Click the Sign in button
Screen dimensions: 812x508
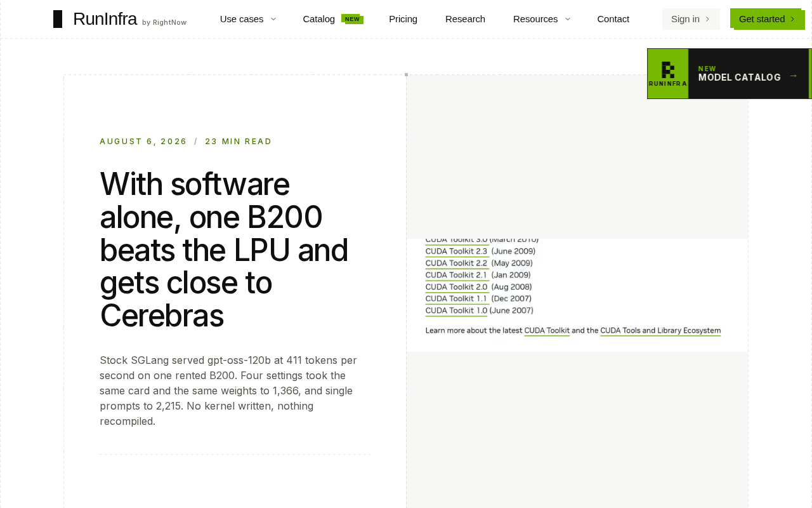(691, 19)
